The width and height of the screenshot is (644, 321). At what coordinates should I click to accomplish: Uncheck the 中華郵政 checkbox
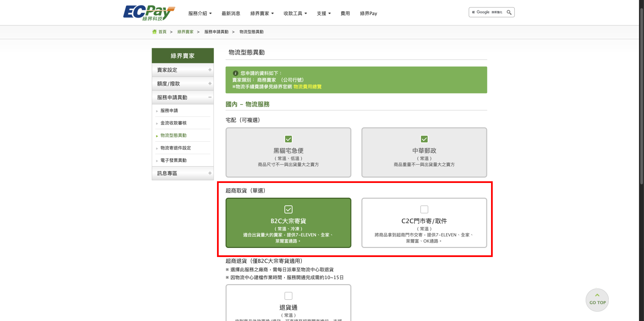pos(424,139)
